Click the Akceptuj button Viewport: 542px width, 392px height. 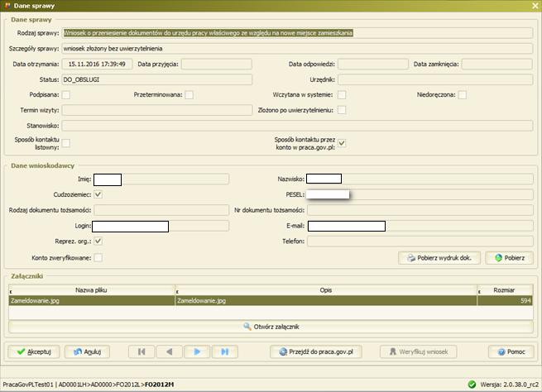point(34,351)
